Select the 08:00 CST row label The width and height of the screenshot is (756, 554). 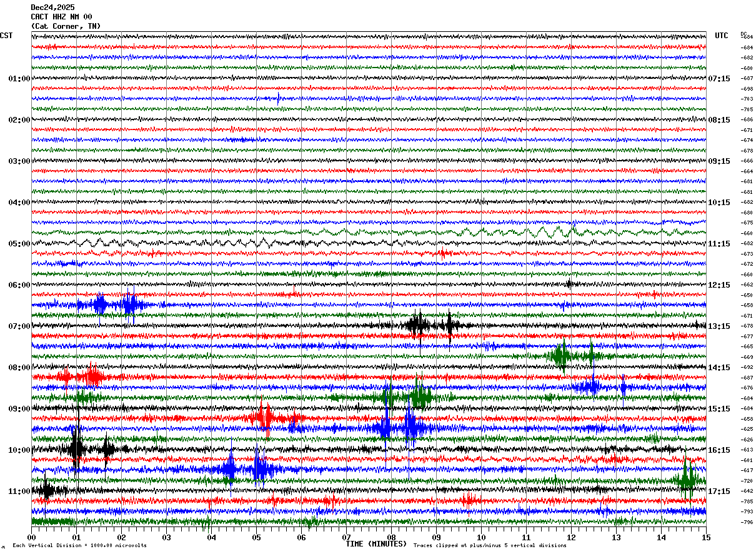[19, 368]
